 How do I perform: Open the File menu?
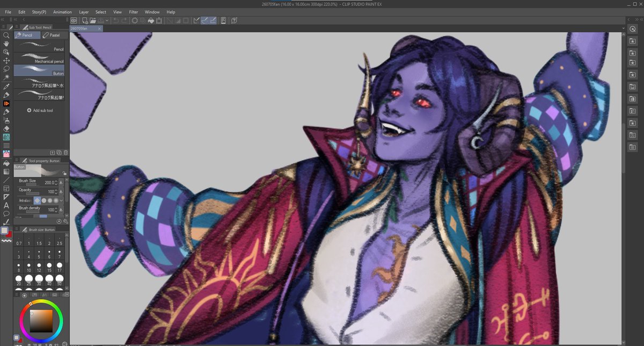(x=8, y=12)
